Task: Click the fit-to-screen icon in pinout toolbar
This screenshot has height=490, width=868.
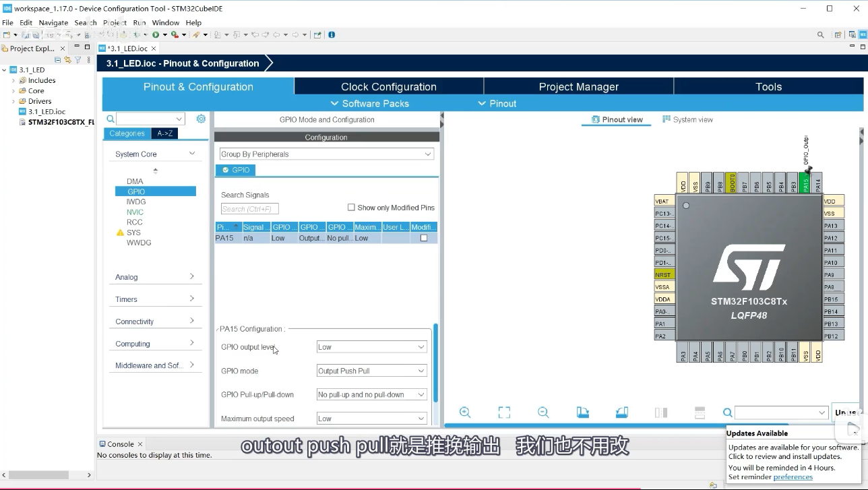Action: pos(504,412)
